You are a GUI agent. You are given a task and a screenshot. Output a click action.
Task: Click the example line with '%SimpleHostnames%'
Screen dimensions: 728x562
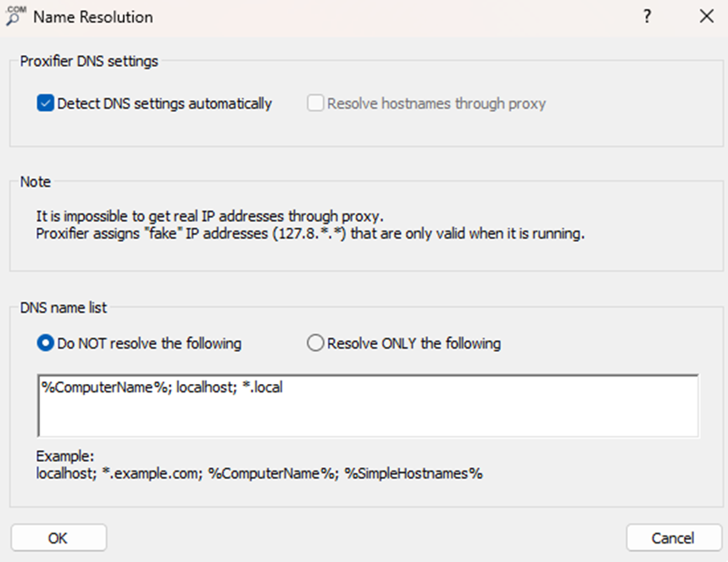pyautogui.click(x=259, y=473)
